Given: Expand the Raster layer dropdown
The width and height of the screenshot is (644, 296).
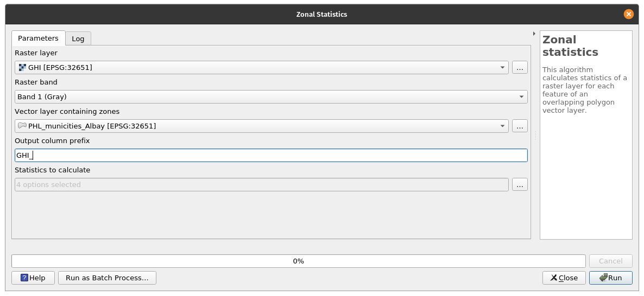Looking at the screenshot, I should point(502,68).
